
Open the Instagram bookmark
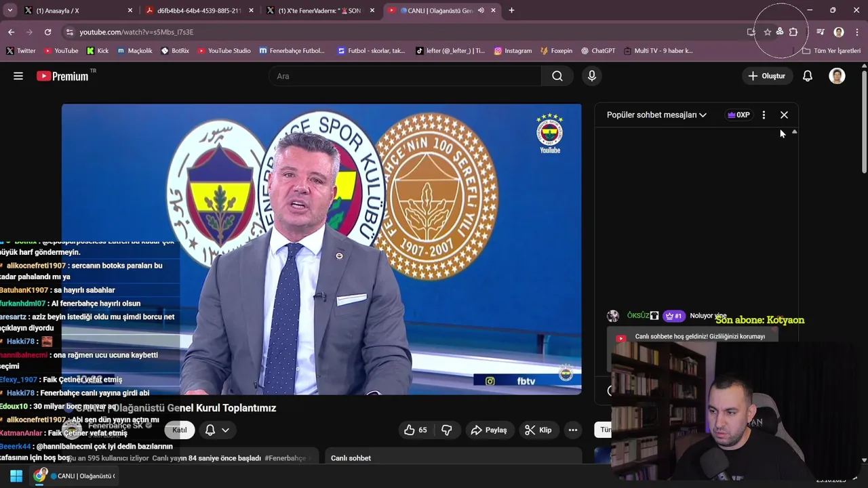click(x=513, y=51)
